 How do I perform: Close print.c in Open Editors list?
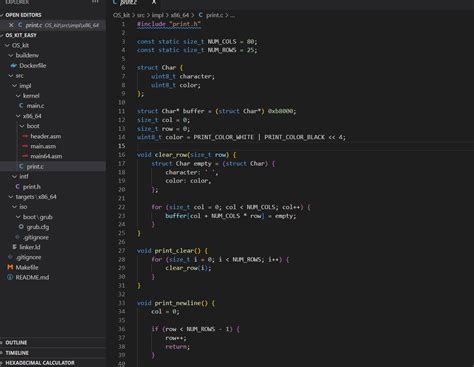[11, 25]
